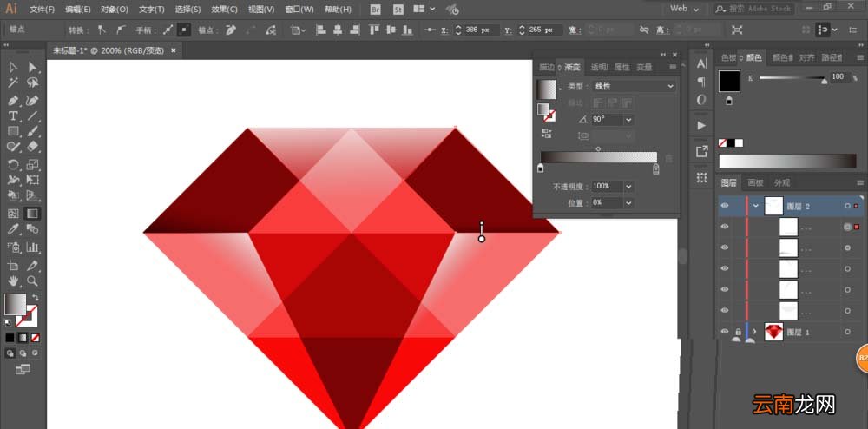Select the Type tool
868x429 pixels.
[13, 116]
